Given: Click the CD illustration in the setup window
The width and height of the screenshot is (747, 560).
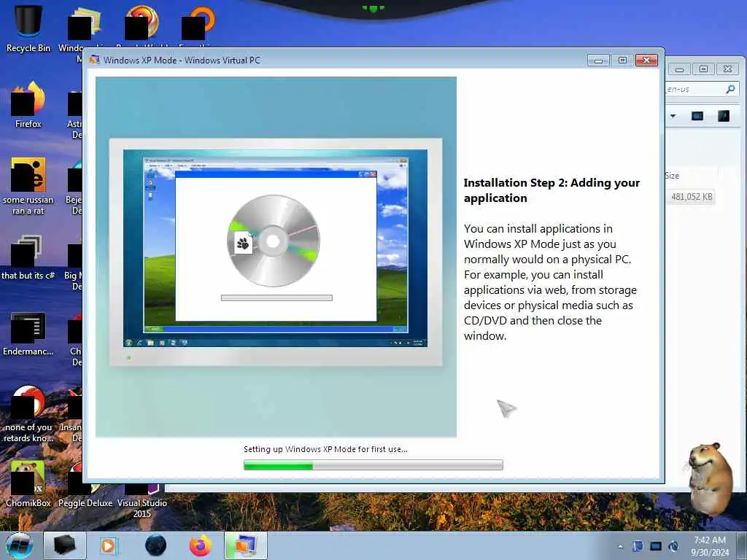Looking at the screenshot, I should pyautogui.click(x=274, y=241).
